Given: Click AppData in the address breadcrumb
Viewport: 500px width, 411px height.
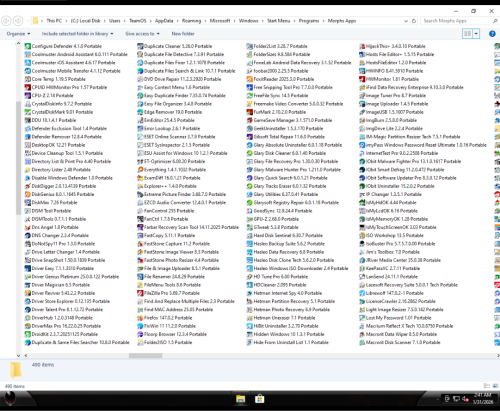Looking at the screenshot, I should [164, 21].
